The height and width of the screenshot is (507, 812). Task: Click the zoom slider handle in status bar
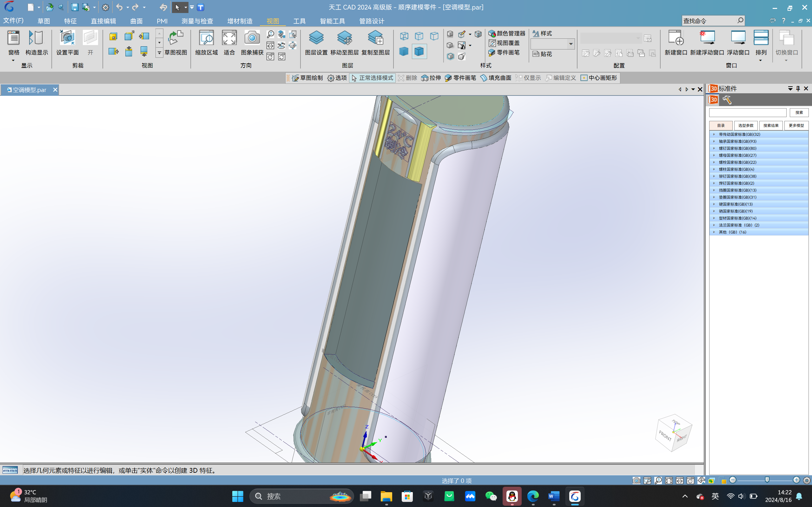coord(767,480)
